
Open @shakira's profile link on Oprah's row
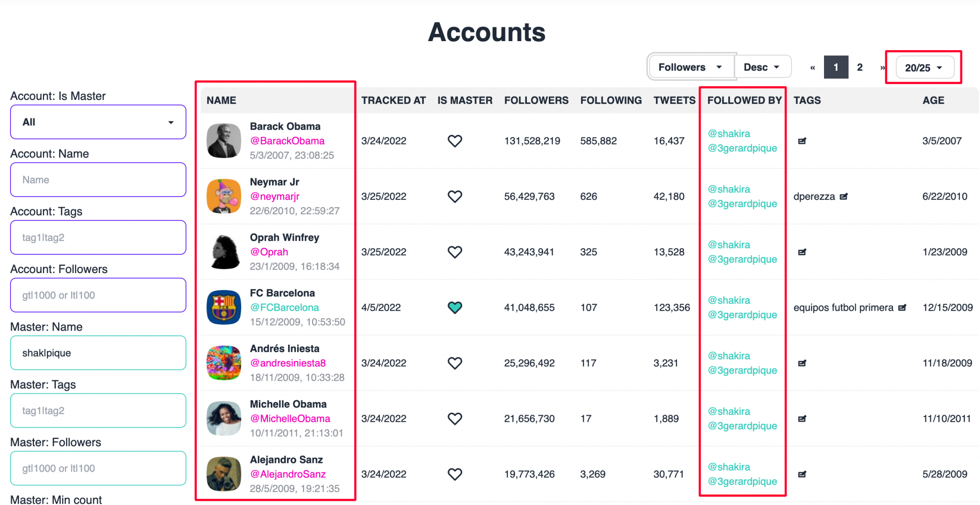[729, 244]
